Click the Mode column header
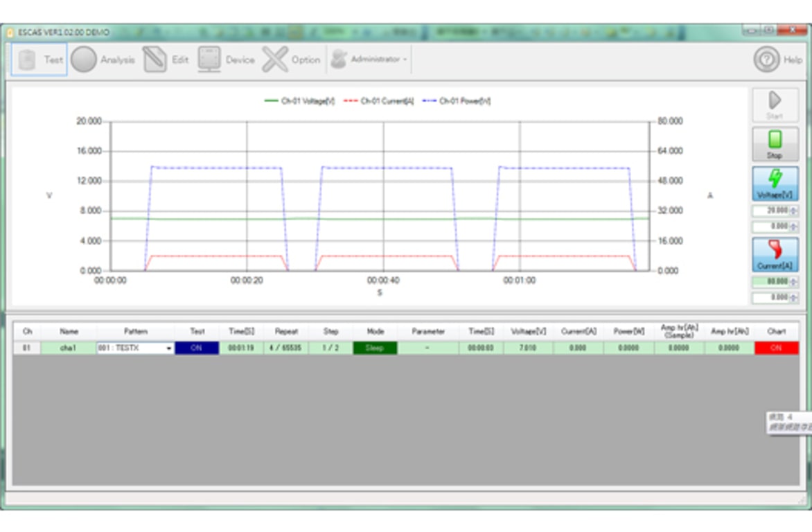812x532 pixels. pyautogui.click(x=376, y=332)
